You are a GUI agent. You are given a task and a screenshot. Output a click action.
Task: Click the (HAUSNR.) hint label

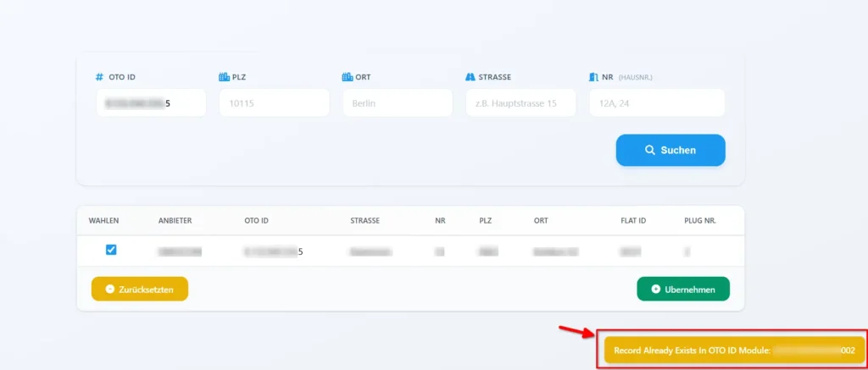click(636, 77)
